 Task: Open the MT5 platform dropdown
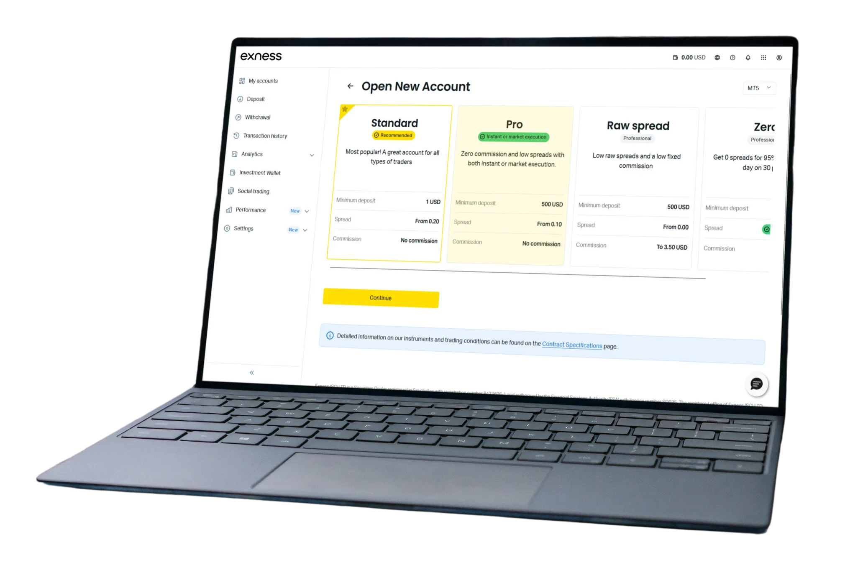click(758, 87)
